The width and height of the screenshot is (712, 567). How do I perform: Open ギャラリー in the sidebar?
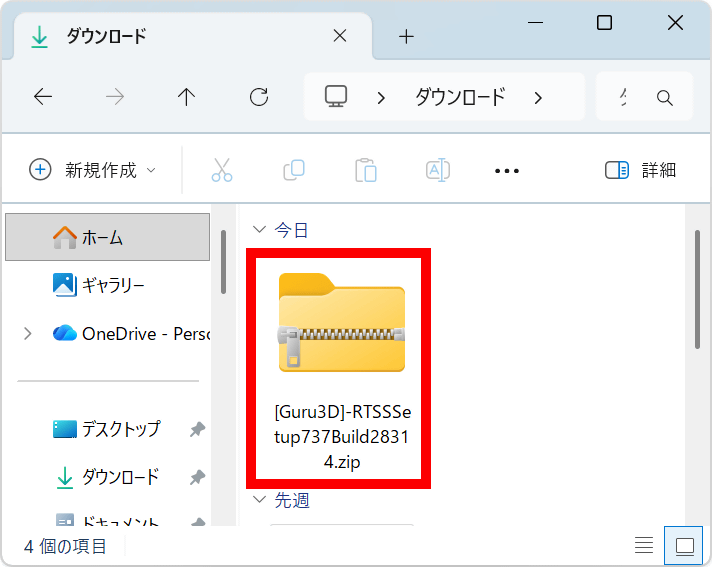click(x=112, y=285)
